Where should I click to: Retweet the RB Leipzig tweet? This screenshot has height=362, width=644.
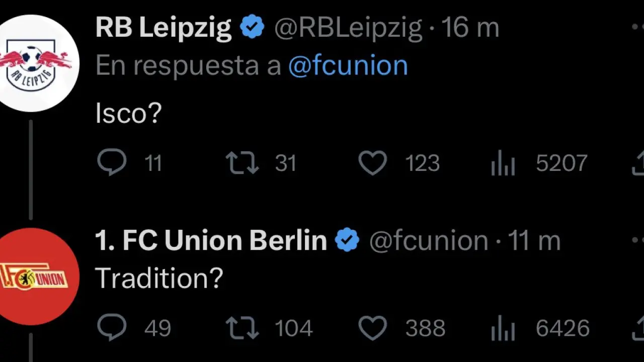point(242,163)
